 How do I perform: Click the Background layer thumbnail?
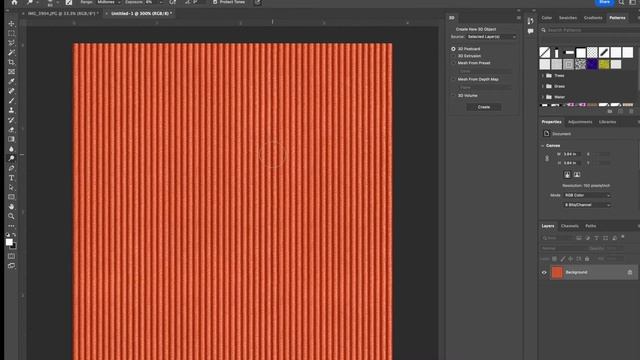[557, 273]
